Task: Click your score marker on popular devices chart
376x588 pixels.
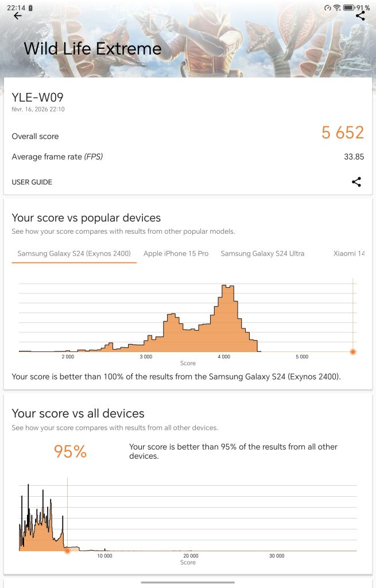Action: [353, 351]
